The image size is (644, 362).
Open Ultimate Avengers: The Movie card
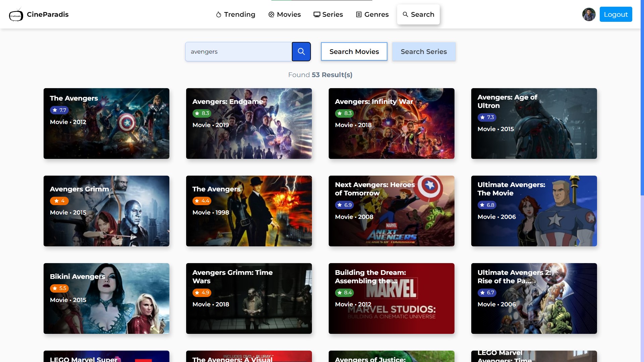pyautogui.click(x=534, y=211)
